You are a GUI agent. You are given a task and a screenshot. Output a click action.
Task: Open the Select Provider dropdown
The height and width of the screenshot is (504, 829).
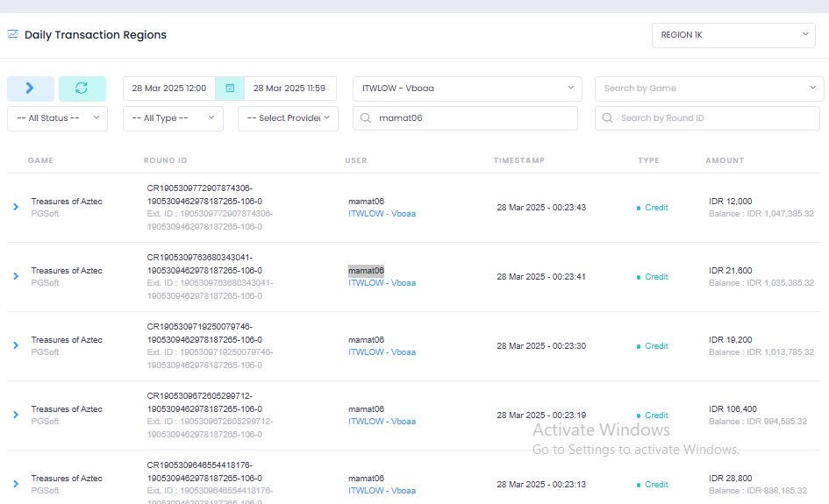click(288, 117)
